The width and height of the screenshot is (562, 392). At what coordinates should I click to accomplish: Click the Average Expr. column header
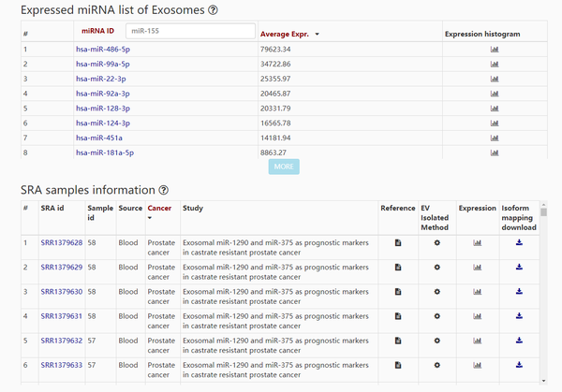click(286, 35)
